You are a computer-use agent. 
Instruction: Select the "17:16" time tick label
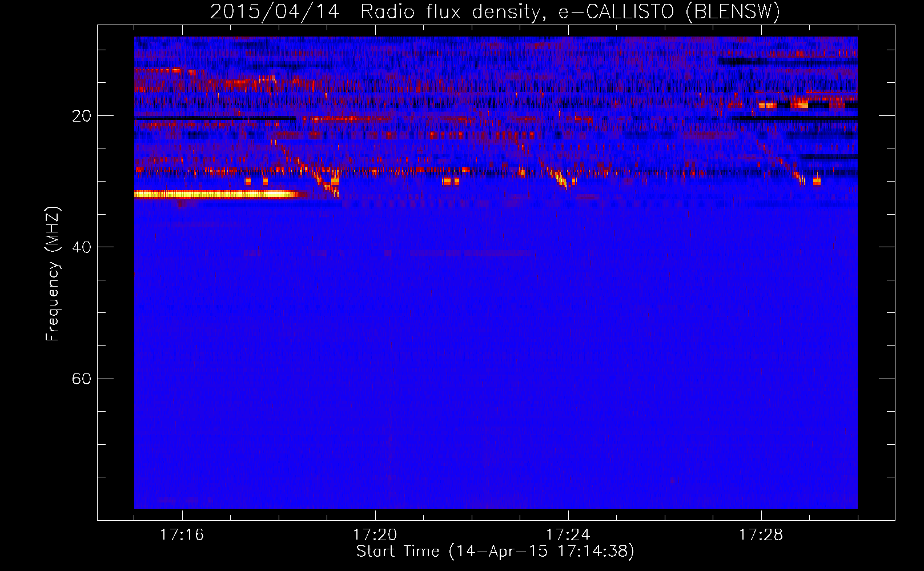[x=182, y=535]
